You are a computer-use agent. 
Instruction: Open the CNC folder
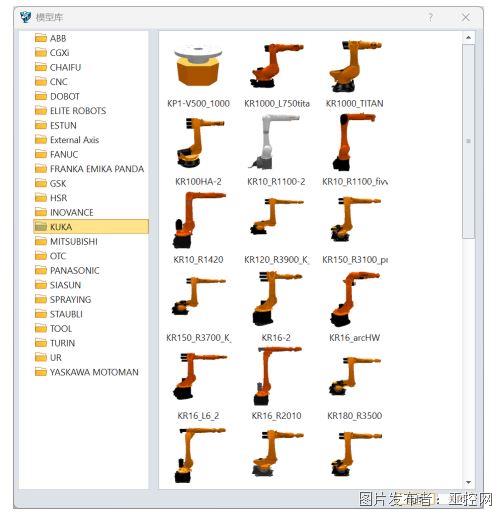point(51,82)
